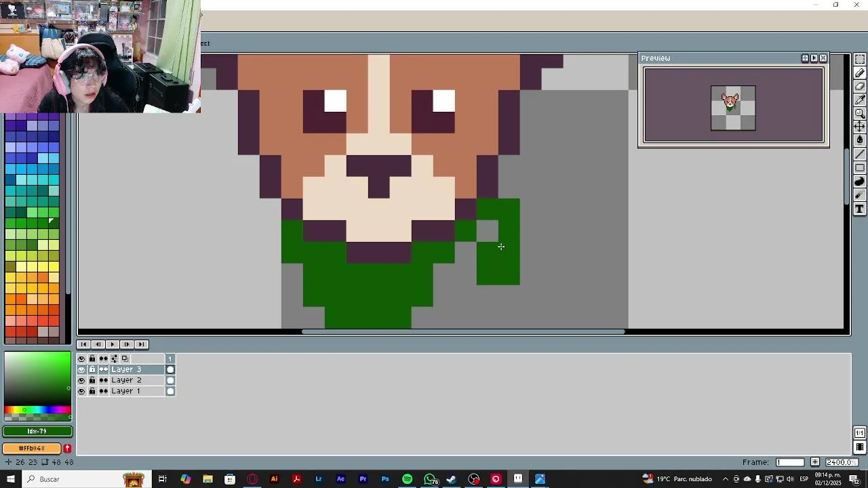The height and width of the screenshot is (488, 868).
Task: Click horizontal canvas scrollbar
Action: click(x=462, y=331)
